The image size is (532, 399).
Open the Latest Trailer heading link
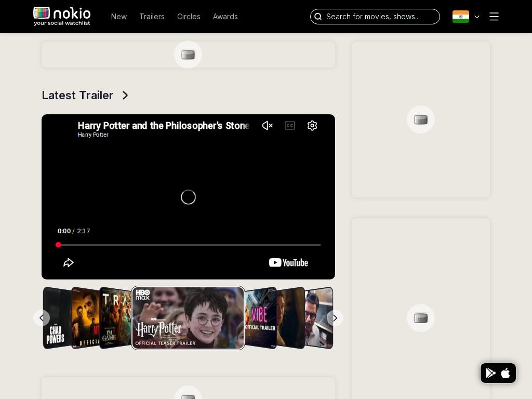[77, 96]
